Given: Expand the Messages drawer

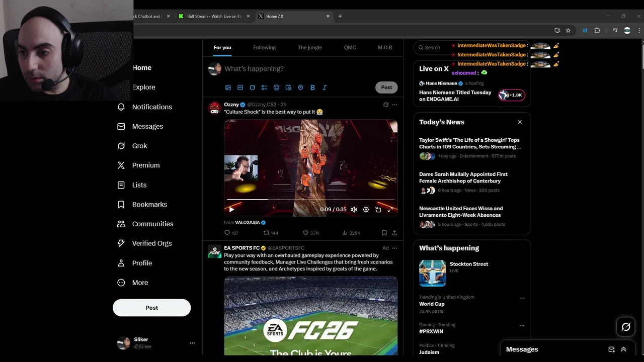Looking at the screenshot, I should coord(623,349).
